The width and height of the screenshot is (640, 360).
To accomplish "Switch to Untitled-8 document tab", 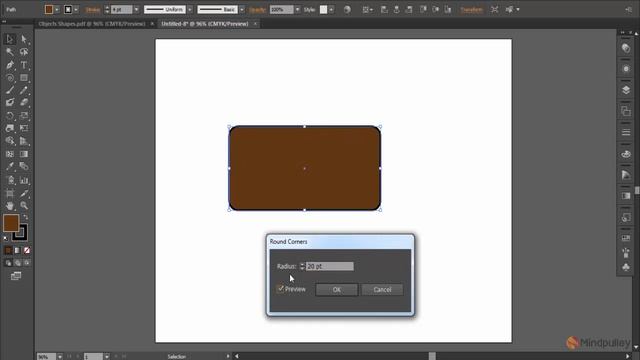I will click(204, 24).
